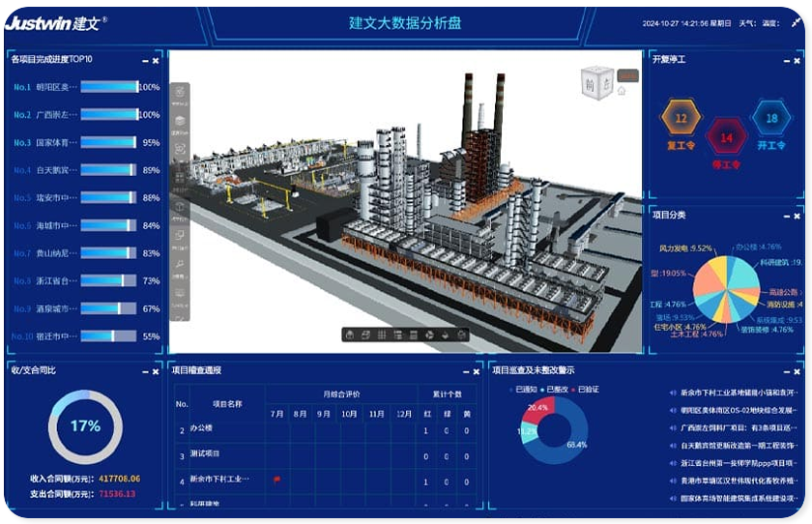Collapse the 项目分类 panel
This screenshot has width=812, height=524.
pos(785,216)
